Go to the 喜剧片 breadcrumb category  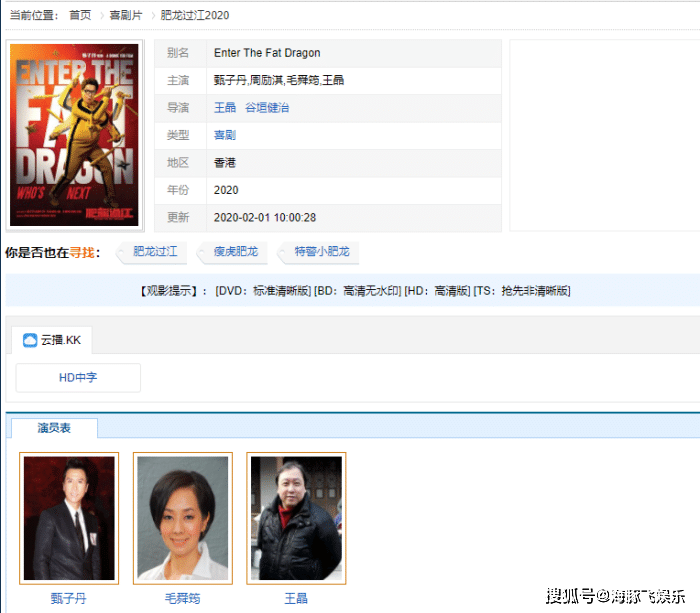click(125, 15)
